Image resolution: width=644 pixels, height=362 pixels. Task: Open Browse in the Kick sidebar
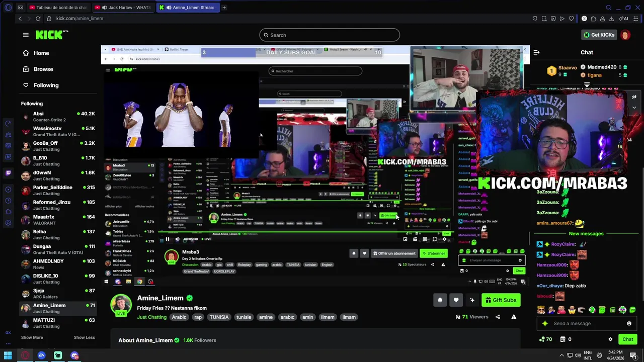[x=43, y=69]
